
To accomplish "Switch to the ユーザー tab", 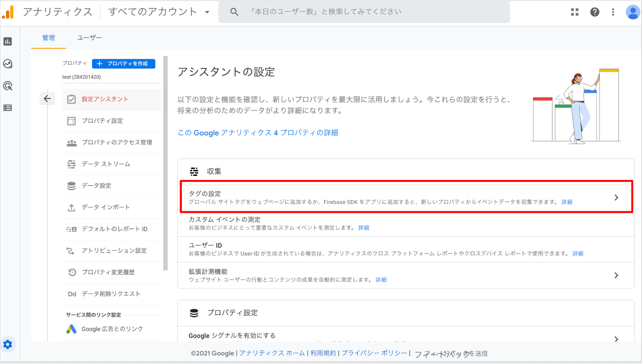I will click(x=89, y=38).
